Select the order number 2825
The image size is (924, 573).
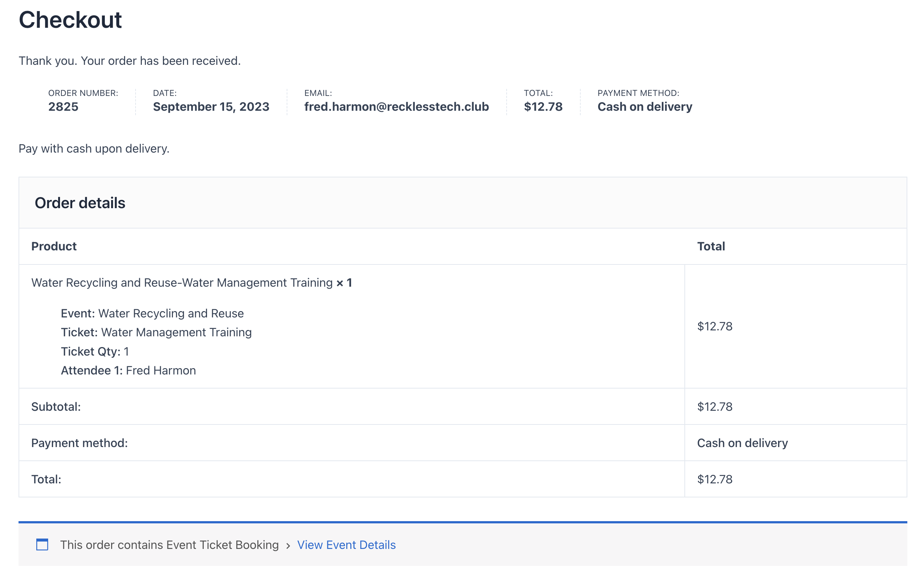63,107
